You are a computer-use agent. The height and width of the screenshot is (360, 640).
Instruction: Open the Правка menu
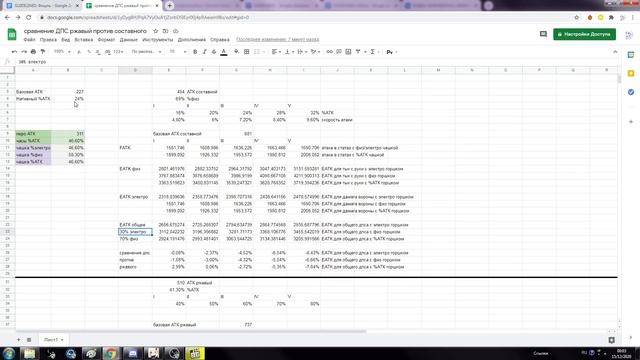pyautogui.click(x=48, y=40)
